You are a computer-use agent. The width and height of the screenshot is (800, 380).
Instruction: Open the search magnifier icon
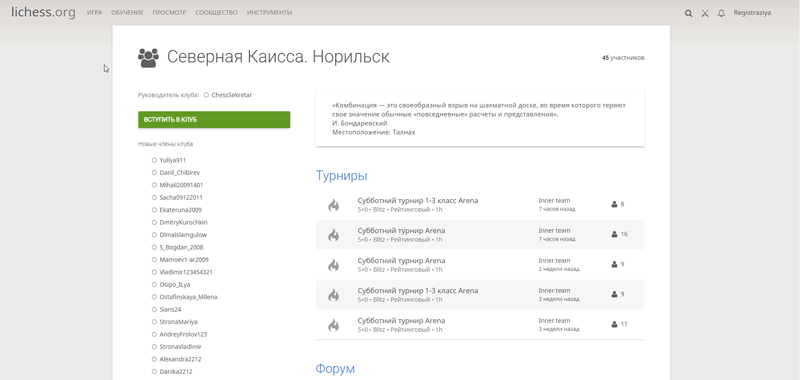pos(688,13)
